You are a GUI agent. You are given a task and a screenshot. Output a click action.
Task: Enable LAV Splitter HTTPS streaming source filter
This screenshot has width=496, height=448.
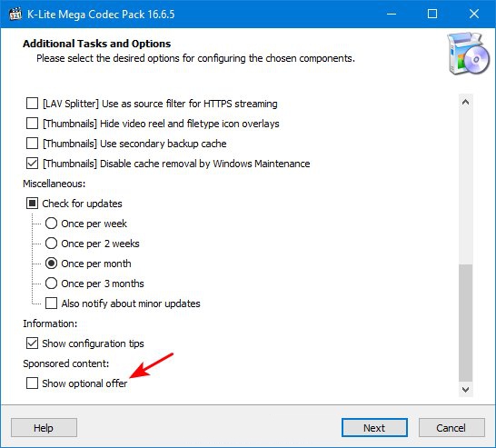point(32,104)
